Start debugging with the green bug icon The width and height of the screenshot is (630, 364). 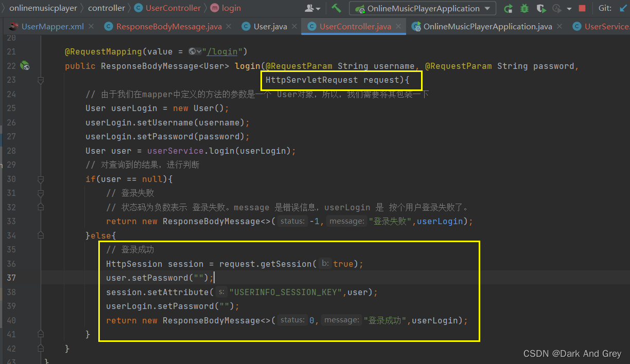coord(524,8)
